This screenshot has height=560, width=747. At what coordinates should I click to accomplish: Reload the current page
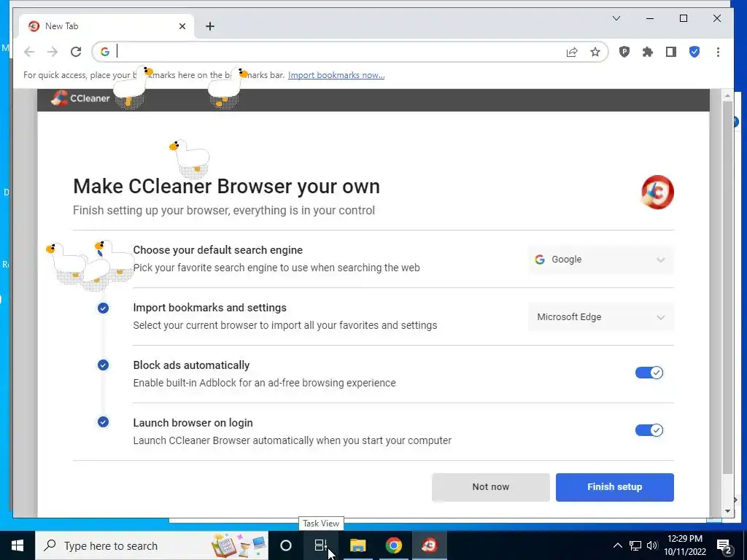[x=76, y=52]
